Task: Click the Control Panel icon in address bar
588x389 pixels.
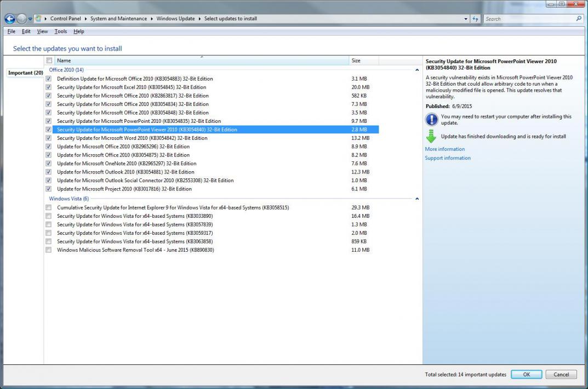Action: [38, 19]
